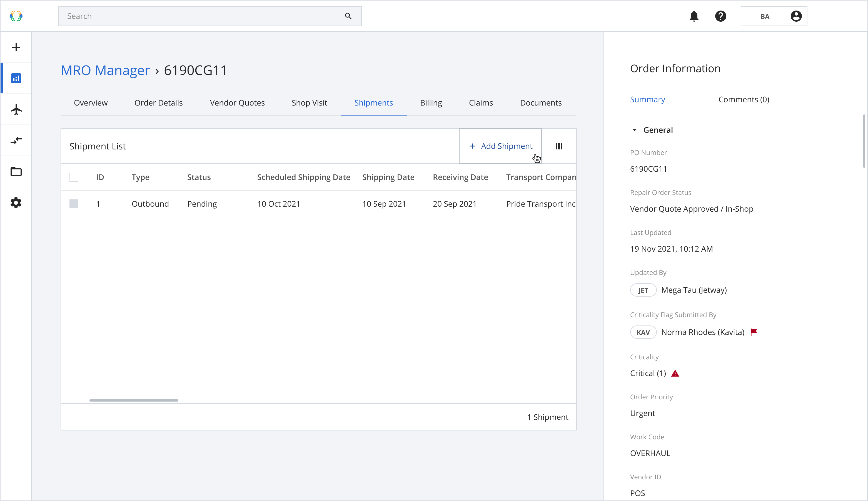Select the Shipments tab
This screenshot has width=868, height=501.
(373, 102)
